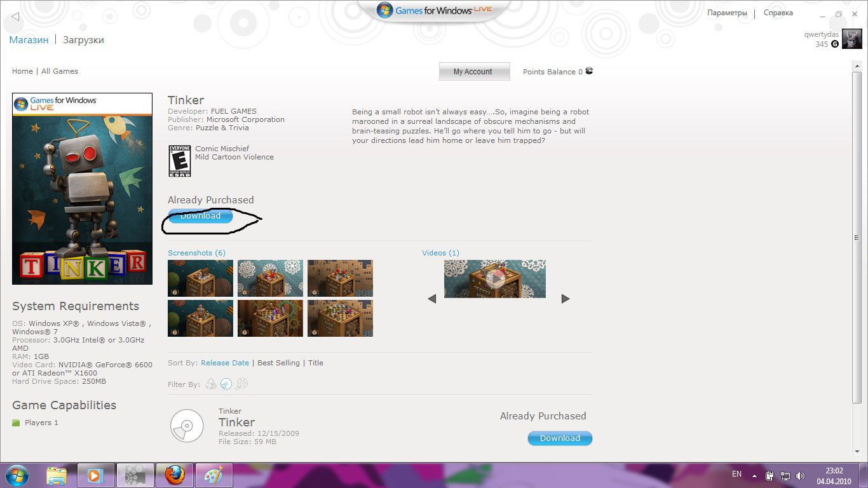The height and width of the screenshot is (488, 868).
Task: Open Windows Media Player taskbar icon
Action: tap(95, 475)
